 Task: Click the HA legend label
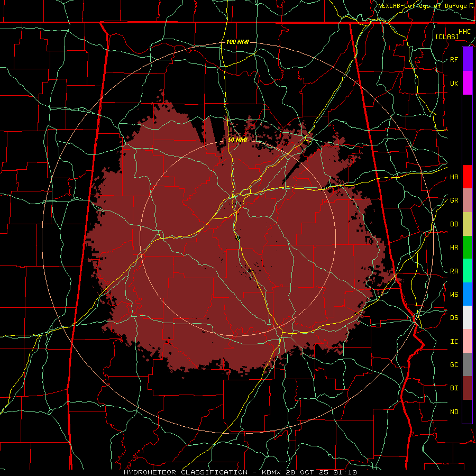point(454,177)
